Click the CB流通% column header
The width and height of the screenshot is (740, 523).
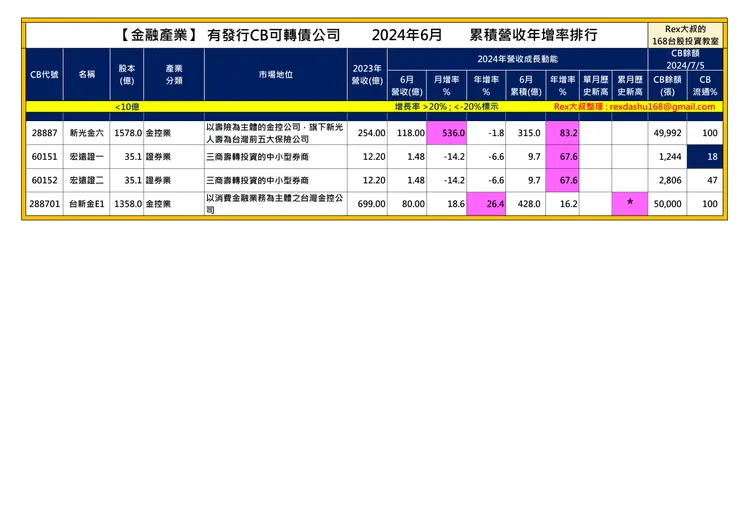tap(705, 85)
